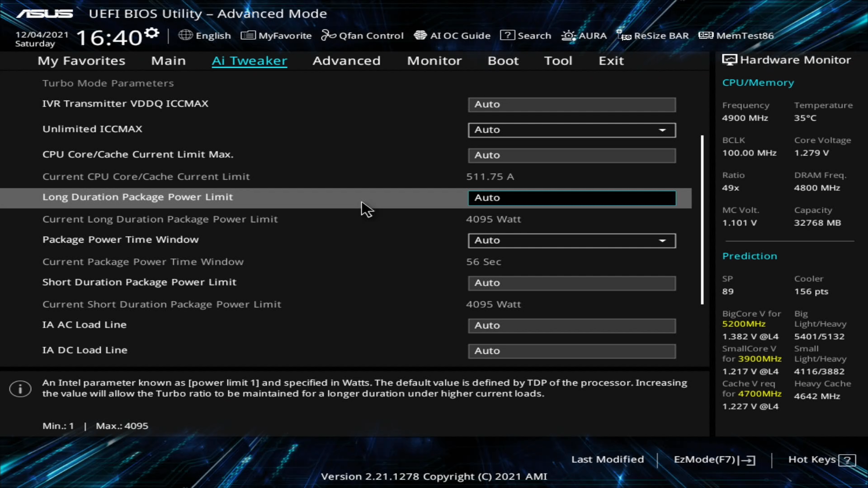This screenshot has height=488, width=868.
Task: Click the info icon beside help text
Action: (20, 389)
